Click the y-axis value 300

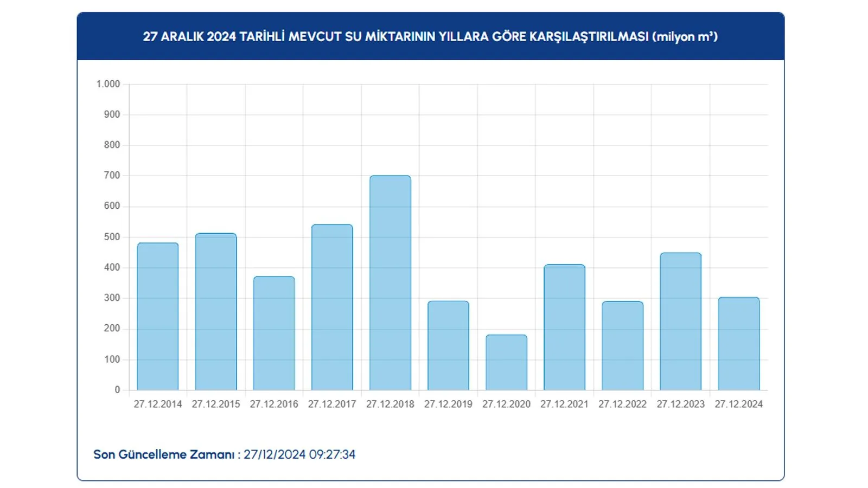(112, 298)
